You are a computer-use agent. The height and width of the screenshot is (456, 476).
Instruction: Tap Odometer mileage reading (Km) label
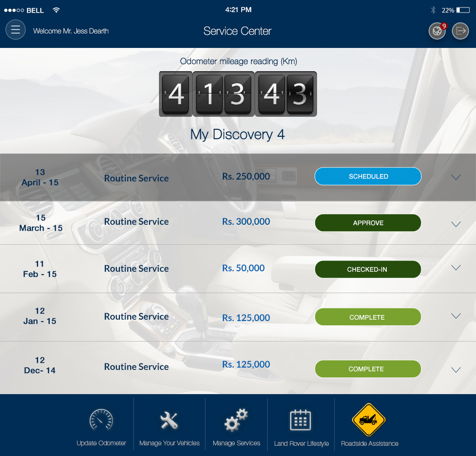click(x=238, y=61)
